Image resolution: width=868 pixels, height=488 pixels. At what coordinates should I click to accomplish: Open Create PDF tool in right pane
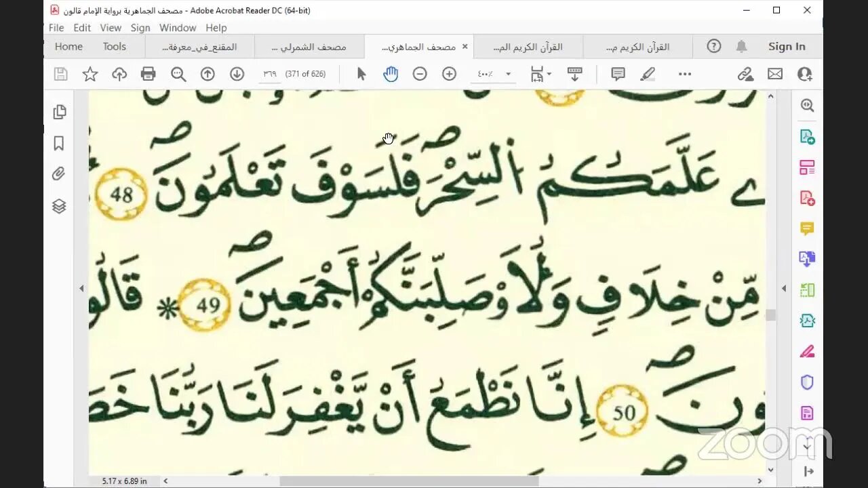coord(807,198)
